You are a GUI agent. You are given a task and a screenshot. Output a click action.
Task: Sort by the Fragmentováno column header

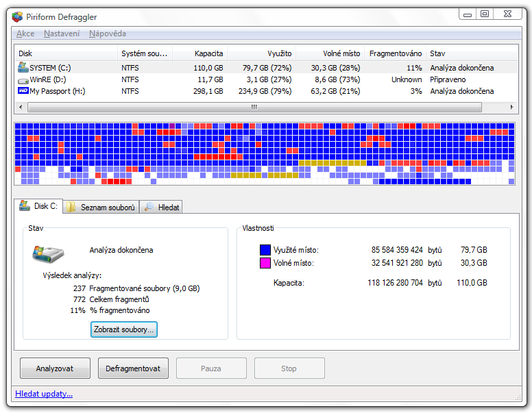click(396, 53)
